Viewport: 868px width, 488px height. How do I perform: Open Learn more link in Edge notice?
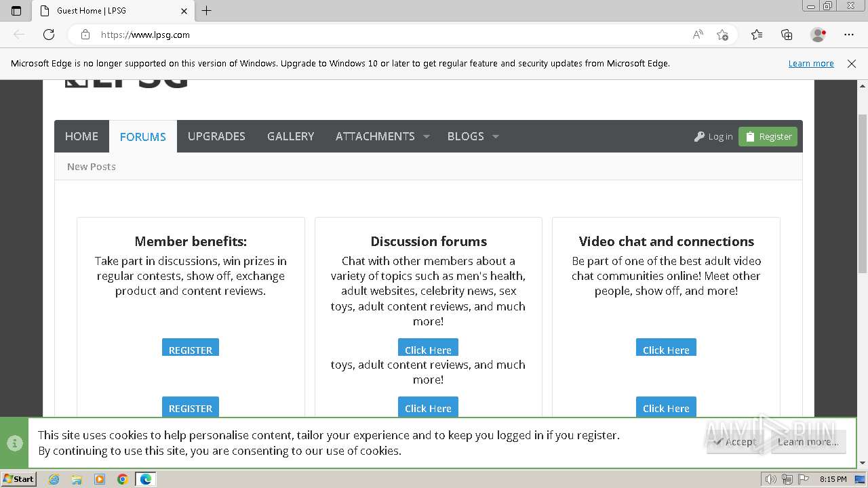tap(811, 63)
